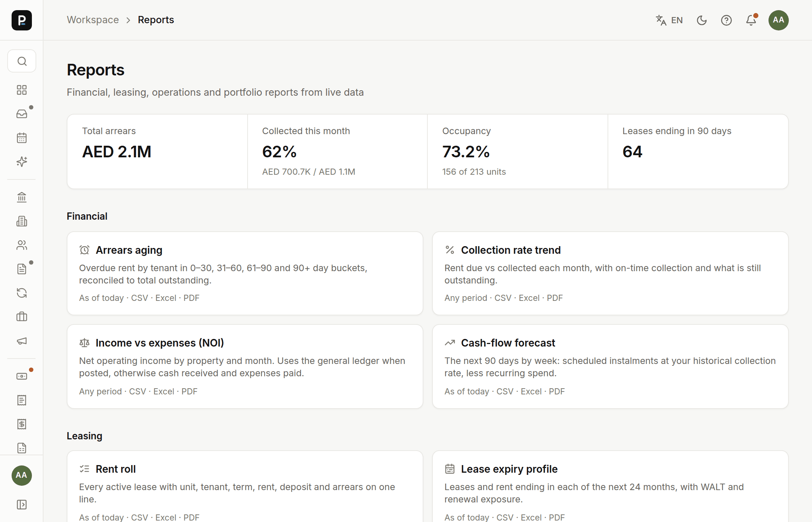The width and height of the screenshot is (812, 522).
Task: Open the document icon with the badge
Action: (22, 269)
